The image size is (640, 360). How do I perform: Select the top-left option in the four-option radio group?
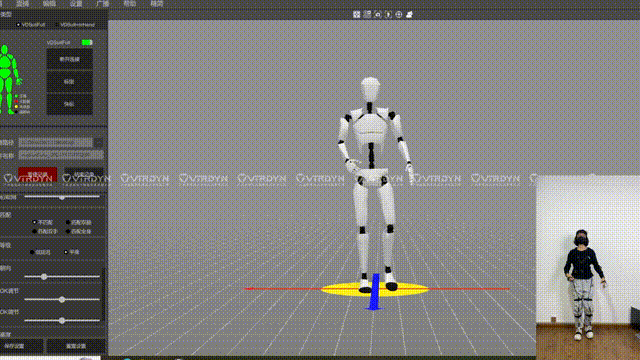[x=35, y=222]
